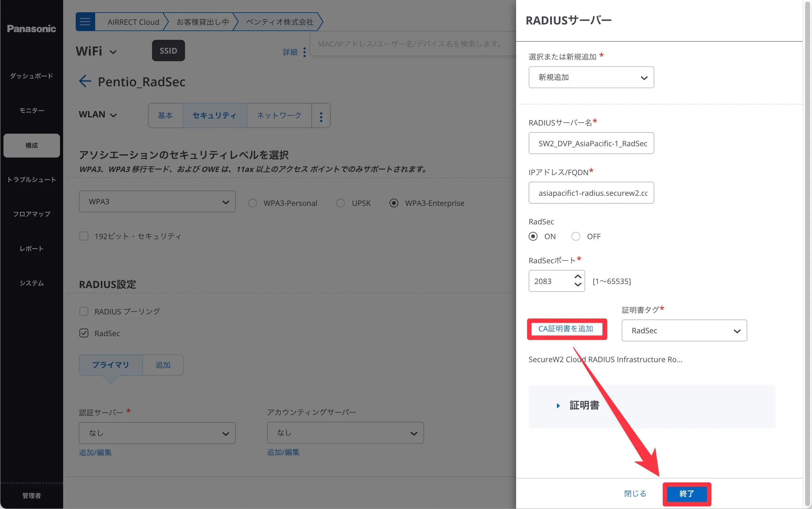
Task: Select RadSec OFF radio button
Action: (x=575, y=236)
